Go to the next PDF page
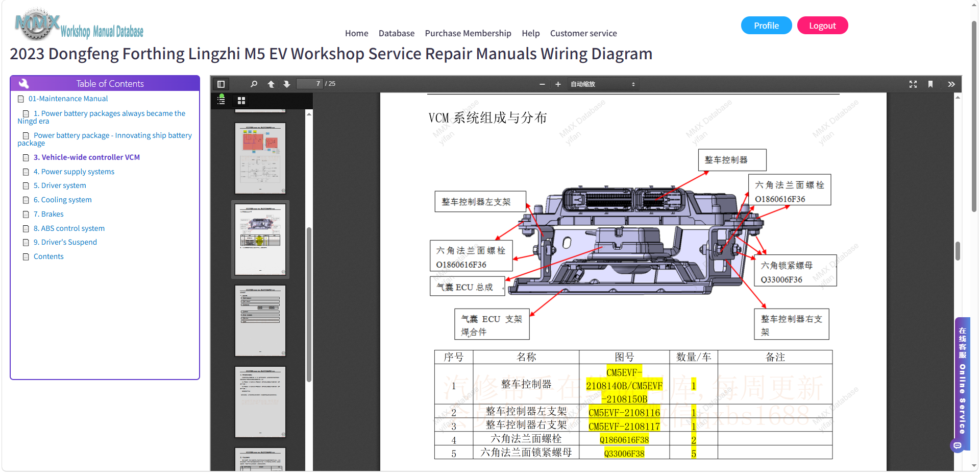 pos(287,84)
